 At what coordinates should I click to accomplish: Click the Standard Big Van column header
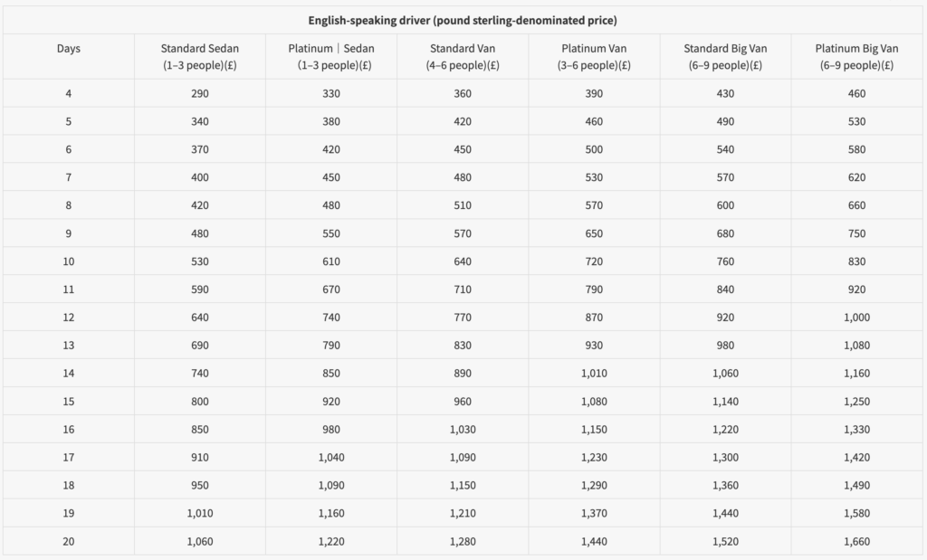click(726, 56)
